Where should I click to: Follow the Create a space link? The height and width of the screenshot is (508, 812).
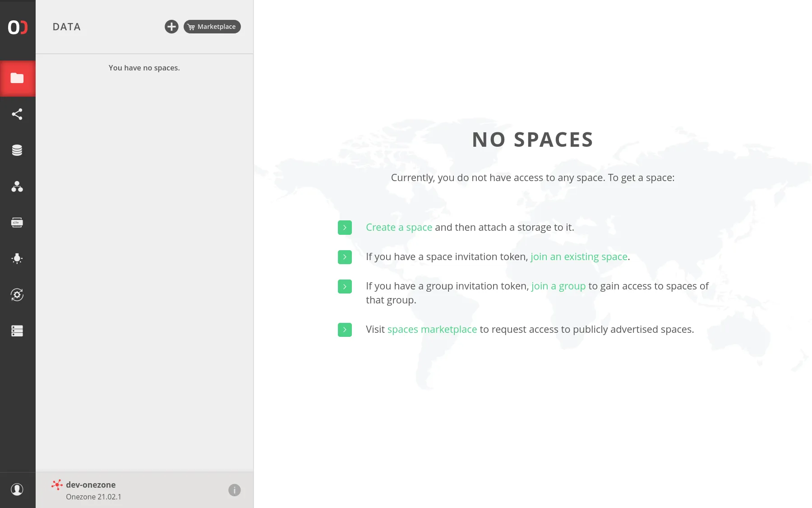pyautogui.click(x=398, y=227)
